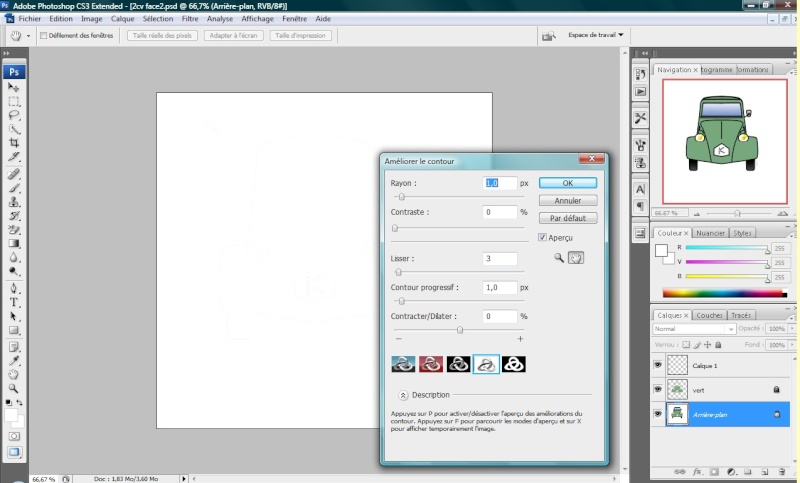The width and height of the screenshot is (800, 483).
Task: Choose Quick Mask red preview icon
Action: click(x=431, y=364)
